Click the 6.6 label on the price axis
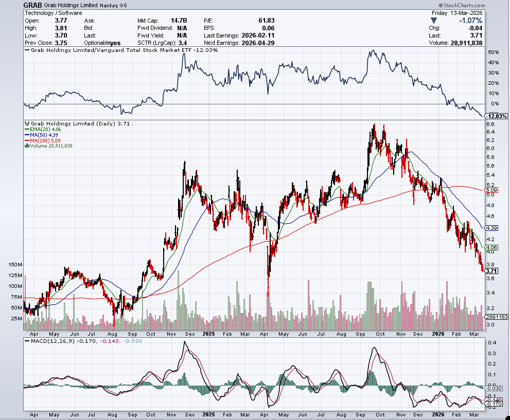The image size is (510, 420). tap(490, 124)
